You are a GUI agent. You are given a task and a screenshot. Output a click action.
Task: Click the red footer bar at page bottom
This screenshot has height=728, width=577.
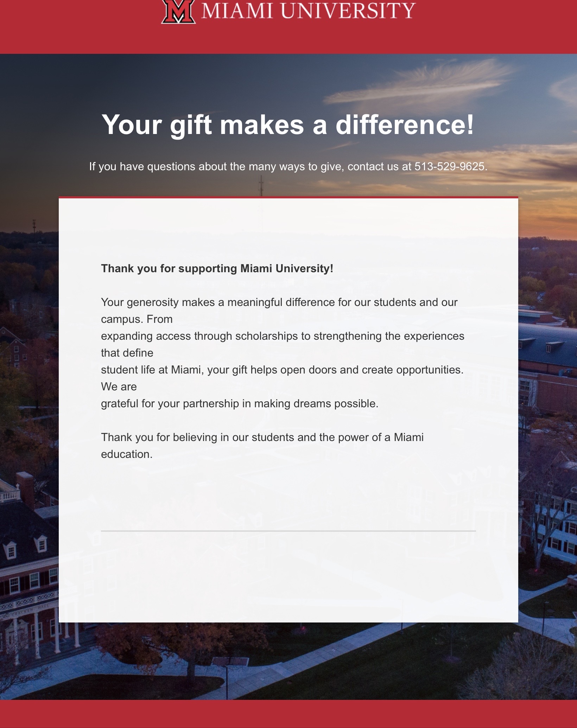tap(288, 714)
